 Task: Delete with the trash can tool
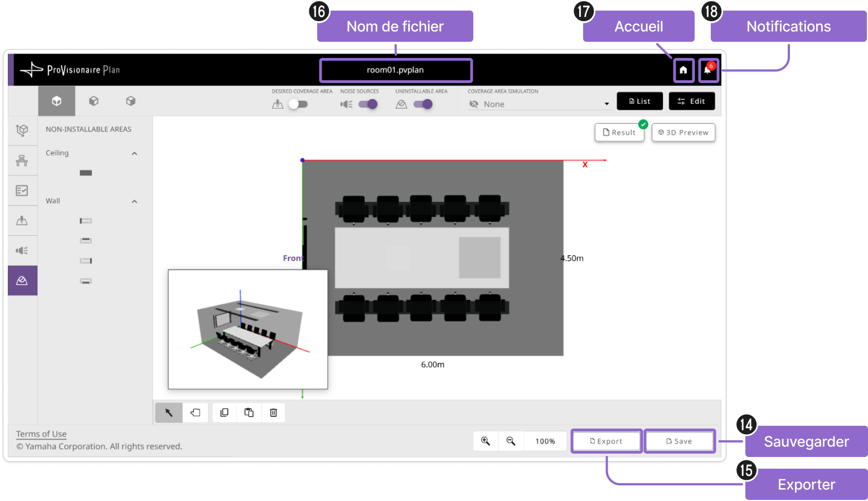[273, 413]
